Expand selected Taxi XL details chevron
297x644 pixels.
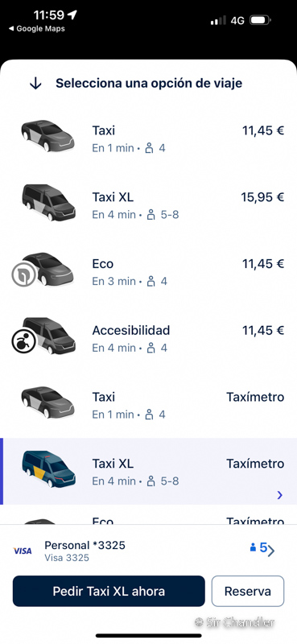click(x=280, y=495)
